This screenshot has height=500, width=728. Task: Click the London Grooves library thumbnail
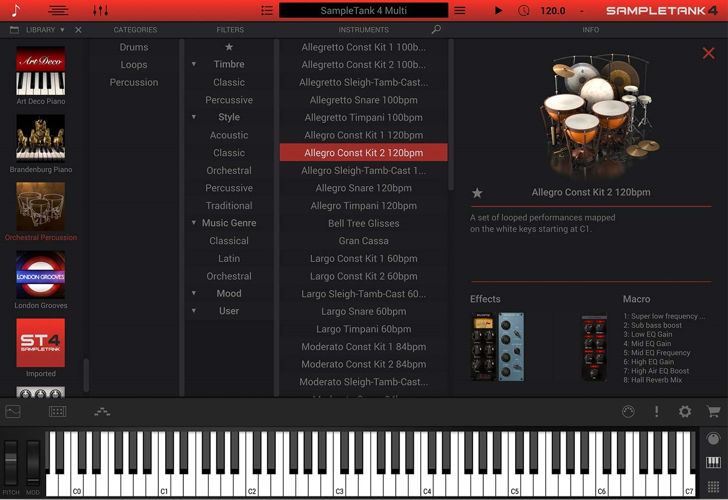[41, 275]
